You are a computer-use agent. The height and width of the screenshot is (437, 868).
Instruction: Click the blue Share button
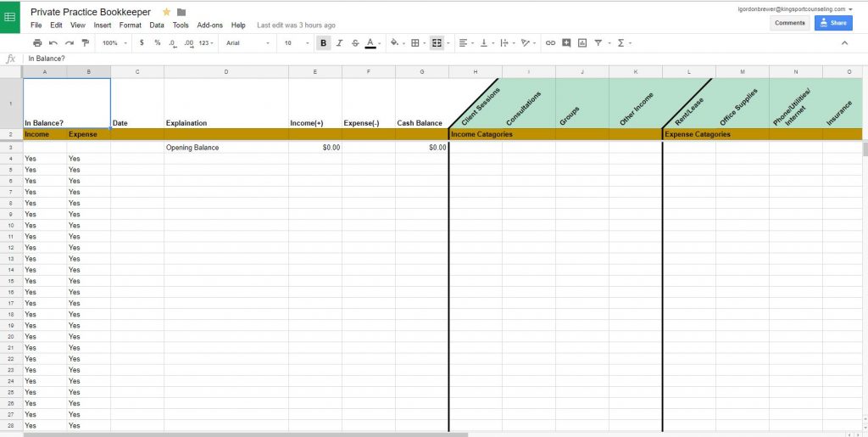[833, 23]
